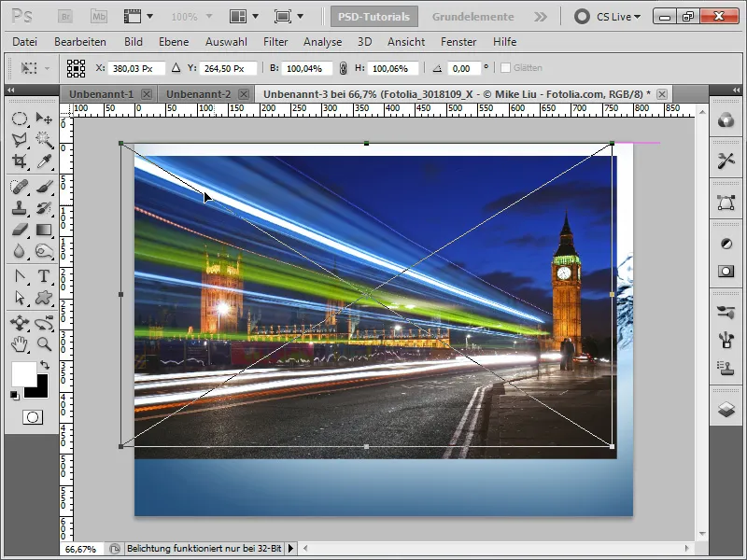This screenshot has width=747, height=560.
Task: Select the Move tool
Action: 44,119
